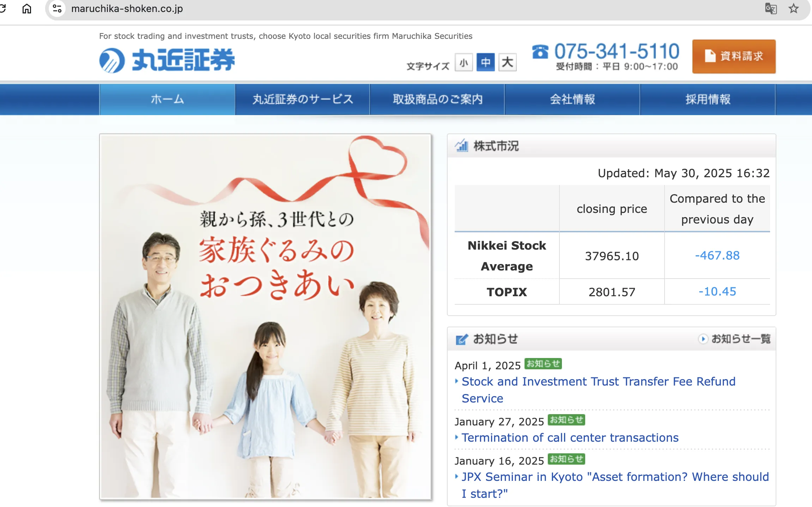This screenshot has width=812, height=507.
Task: Open the Google Translate page icon
Action: pos(771,8)
